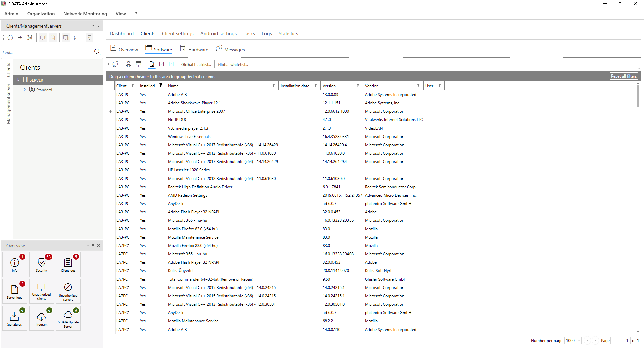Image resolution: width=644 pixels, height=349 pixels.
Task: Open the Unauthorized servers tile
Action: point(68,291)
